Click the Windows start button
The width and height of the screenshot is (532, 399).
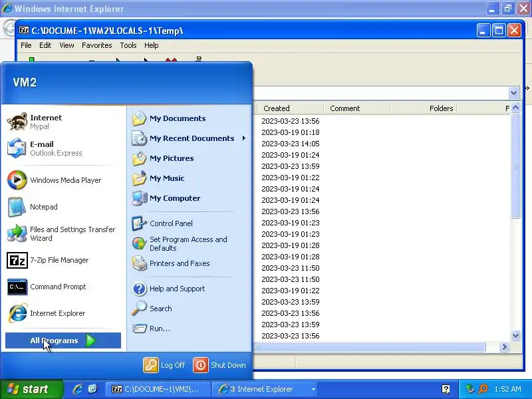31,389
